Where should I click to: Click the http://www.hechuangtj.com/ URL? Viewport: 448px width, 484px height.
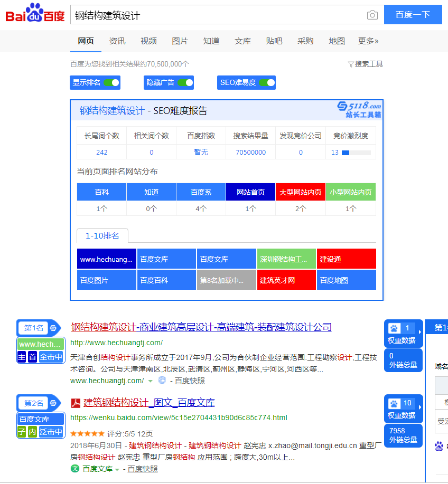pyautogui.click(x=116, y=343)
